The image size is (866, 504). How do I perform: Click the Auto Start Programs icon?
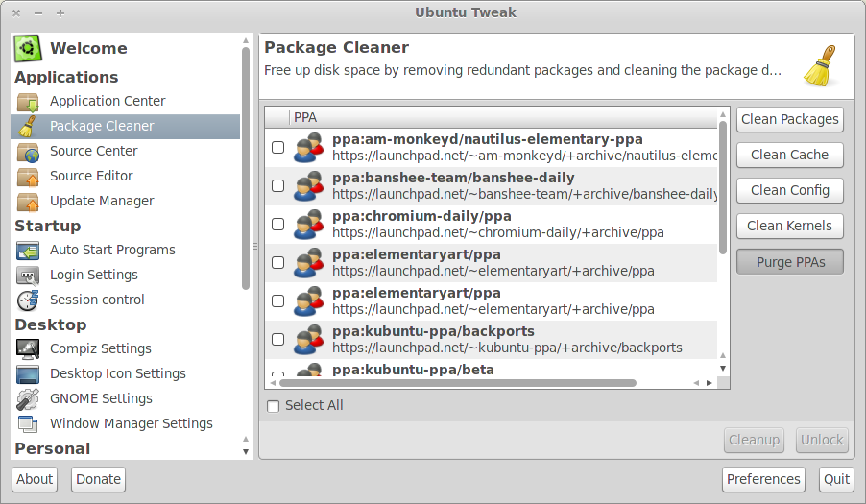tap(28, 250)
